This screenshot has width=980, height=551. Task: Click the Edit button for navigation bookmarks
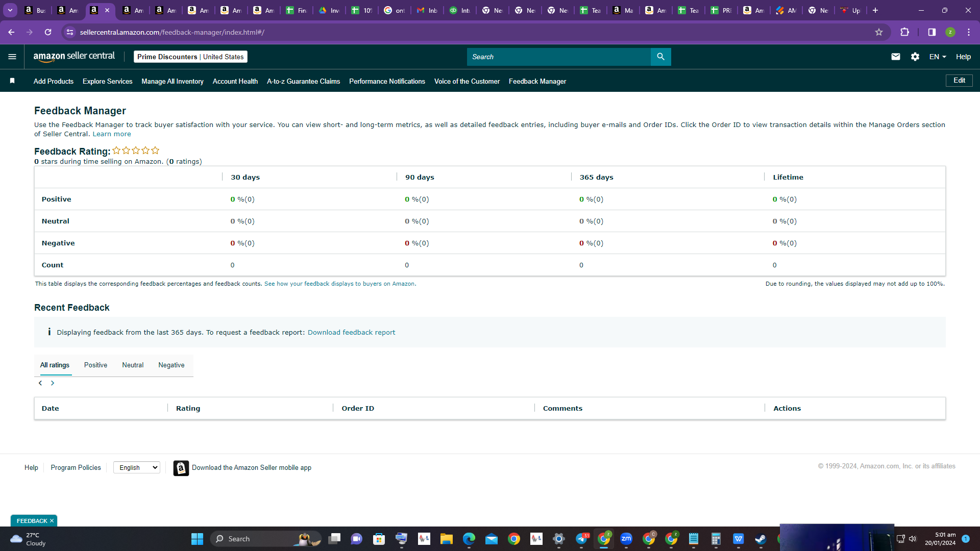click(x=959, y=81)
